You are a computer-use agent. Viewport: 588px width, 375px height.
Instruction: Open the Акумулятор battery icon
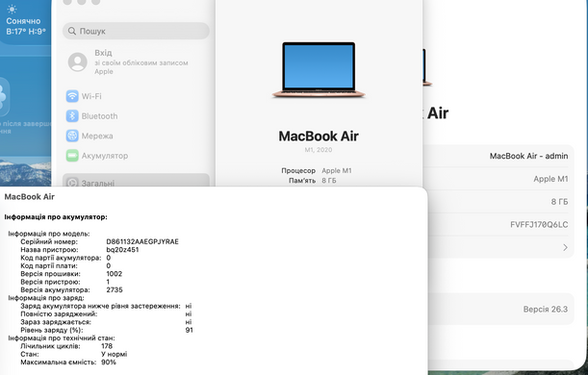72,156
